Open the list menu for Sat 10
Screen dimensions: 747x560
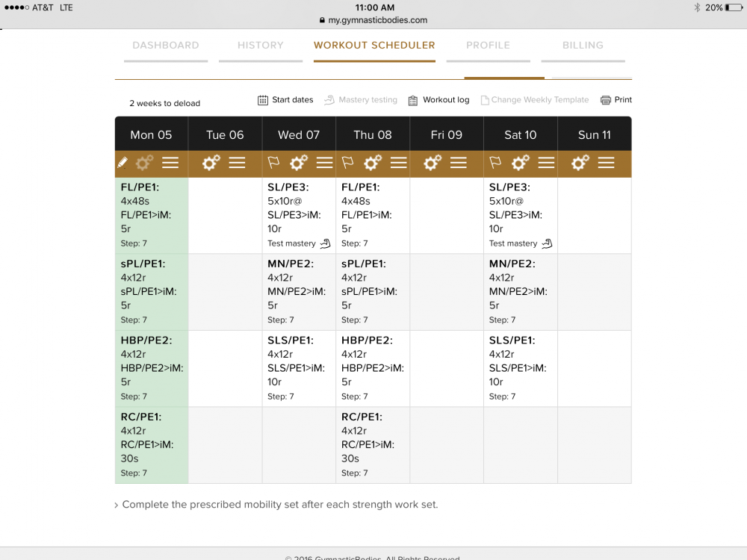tap(547, 163)
